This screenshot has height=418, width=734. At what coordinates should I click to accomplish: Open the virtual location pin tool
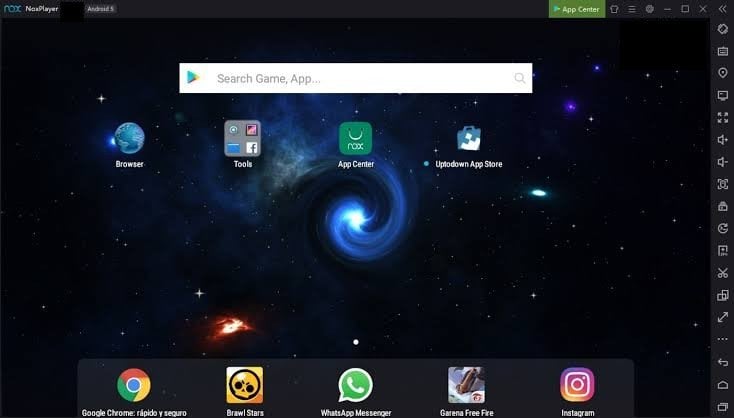point(723,73)
